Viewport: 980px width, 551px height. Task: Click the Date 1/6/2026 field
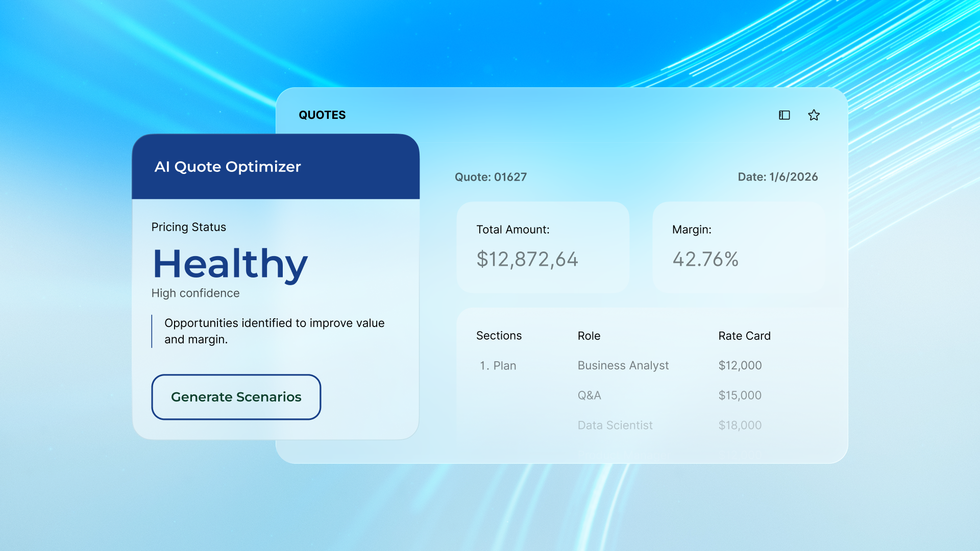click(x=777, y=177)
